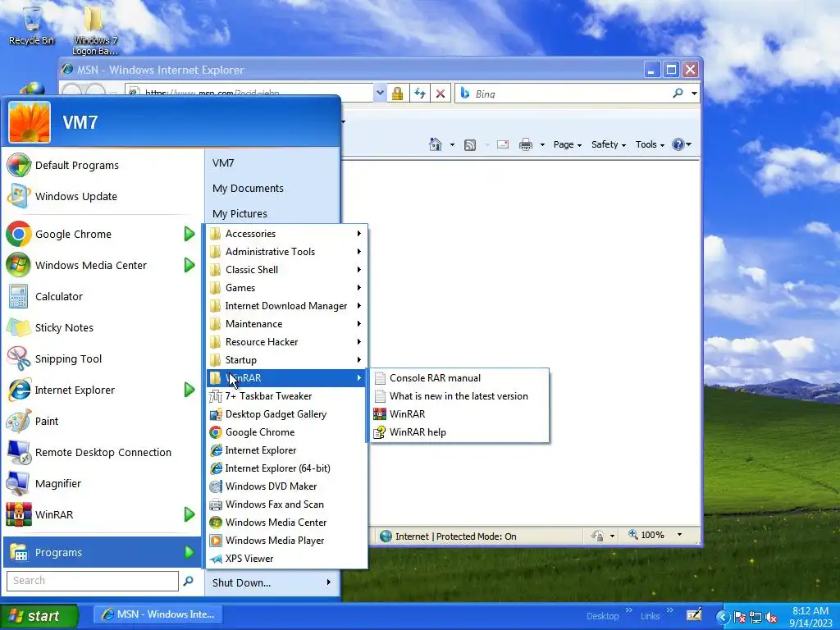Open Desktop Gadget Gallery
Screen dimensions: 840x630
pyautogui.click(x=286, y=414)
